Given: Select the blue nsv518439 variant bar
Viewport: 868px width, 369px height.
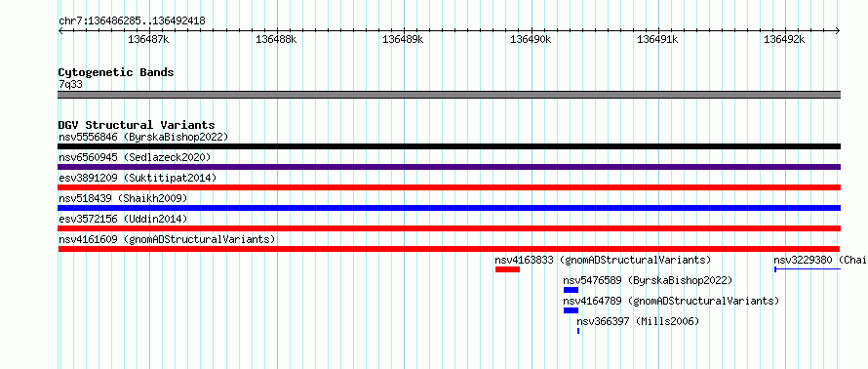Looking at the screenshot, I should tap(449, 208).
